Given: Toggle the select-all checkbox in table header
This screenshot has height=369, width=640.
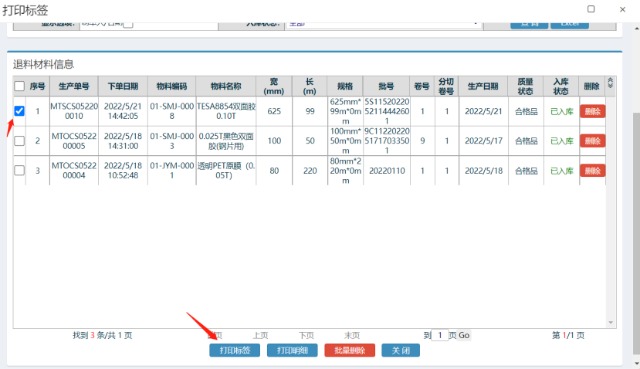Looking at the screenshot, I should pyautogui.click(x=19, y=86).
